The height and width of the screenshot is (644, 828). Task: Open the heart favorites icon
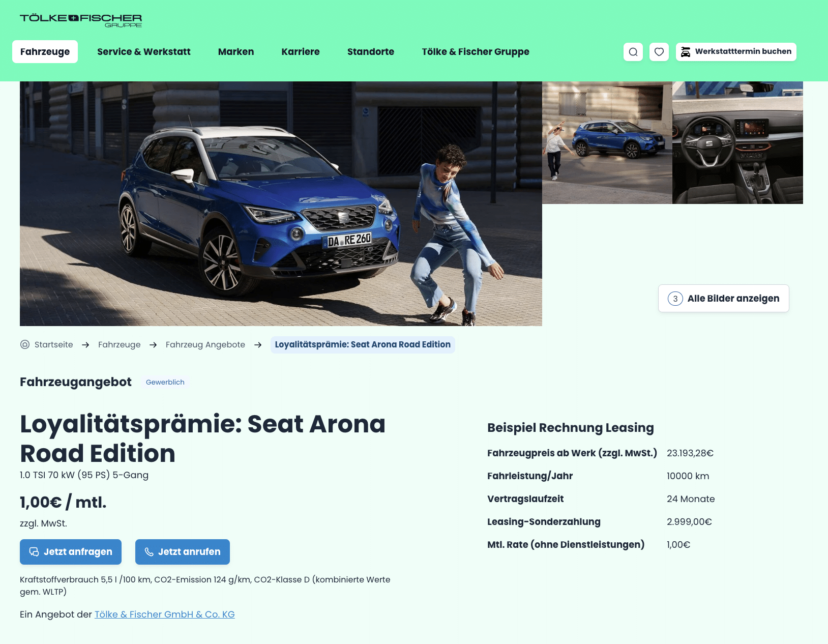pos(659,52)
